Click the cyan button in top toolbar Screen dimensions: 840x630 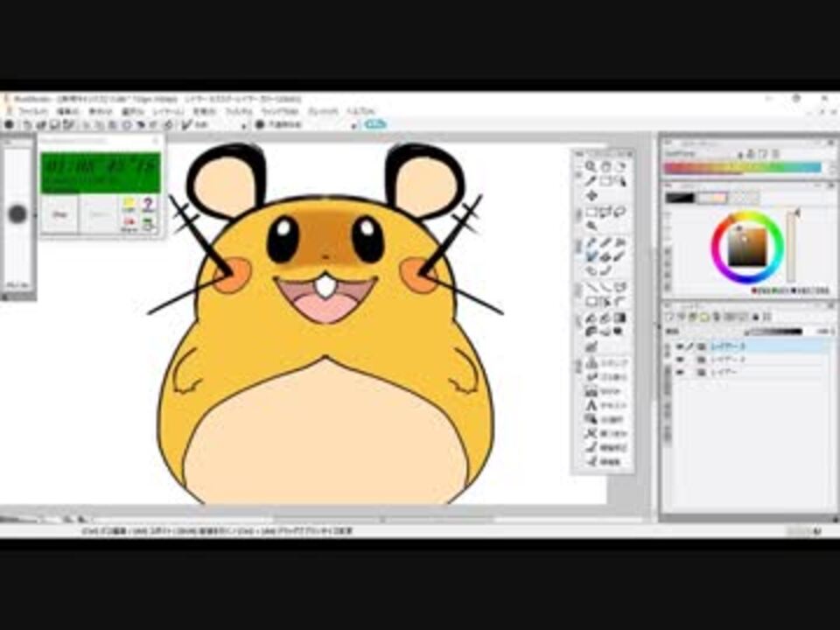coord(375,124)
